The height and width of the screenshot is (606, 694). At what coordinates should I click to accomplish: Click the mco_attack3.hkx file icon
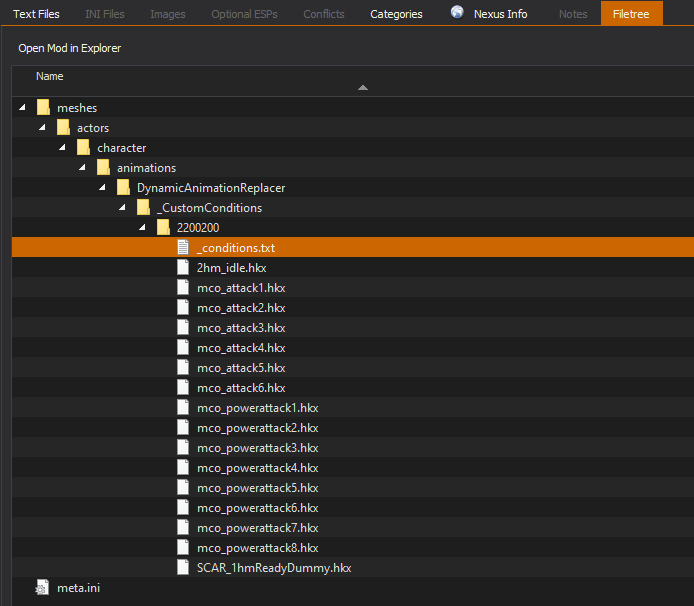[x=183, y=328]
